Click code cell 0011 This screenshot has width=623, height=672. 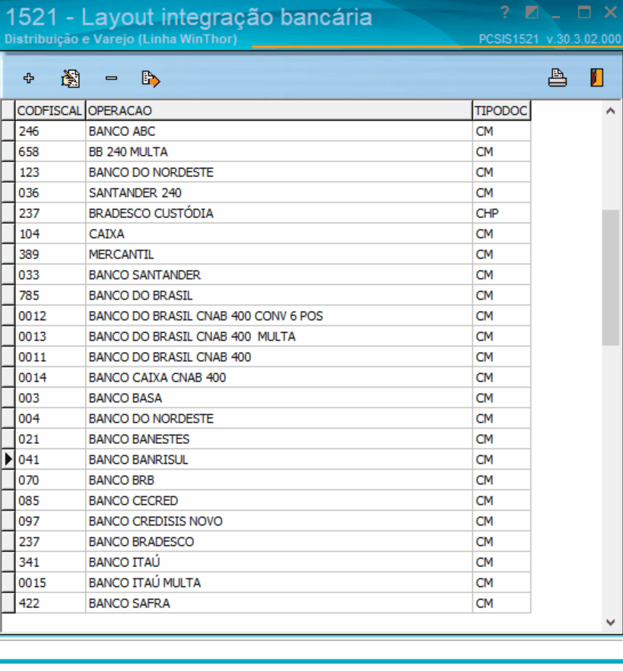pos(50,357)
